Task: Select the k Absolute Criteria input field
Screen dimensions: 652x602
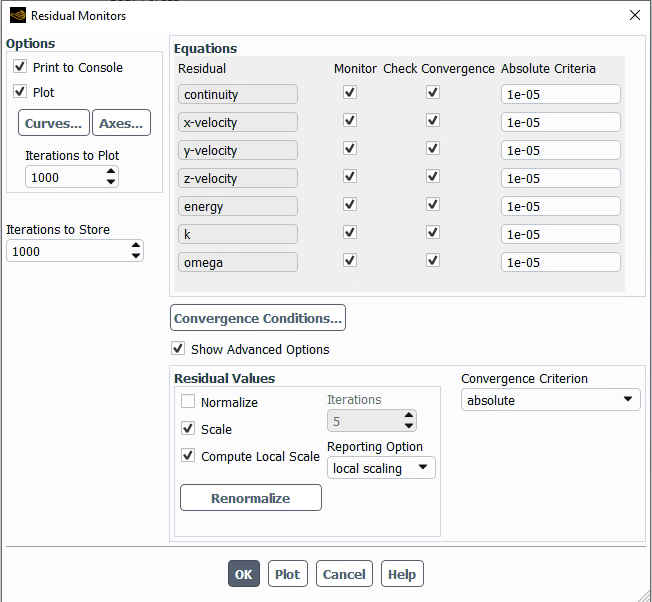Action: coord(560,234)
